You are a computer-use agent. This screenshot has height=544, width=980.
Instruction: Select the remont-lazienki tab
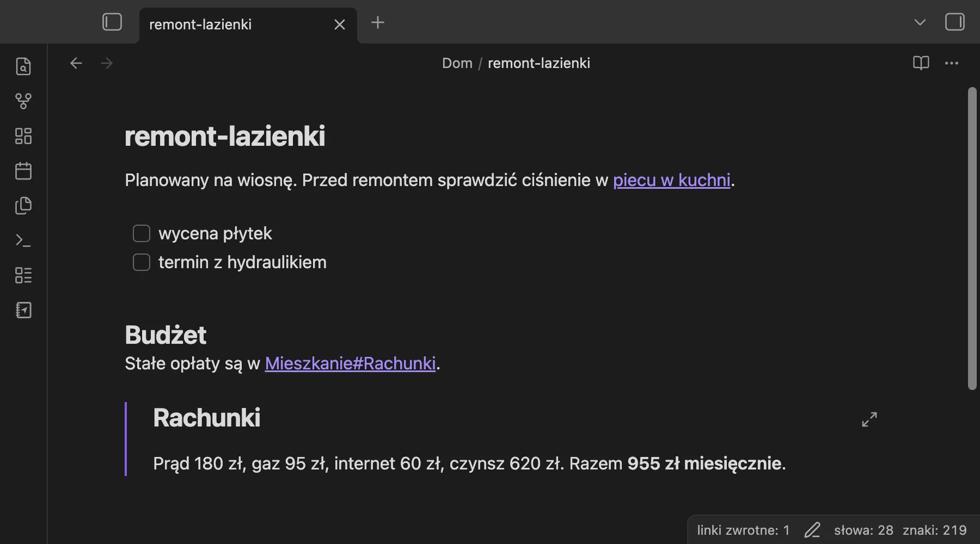click(248, 25)
